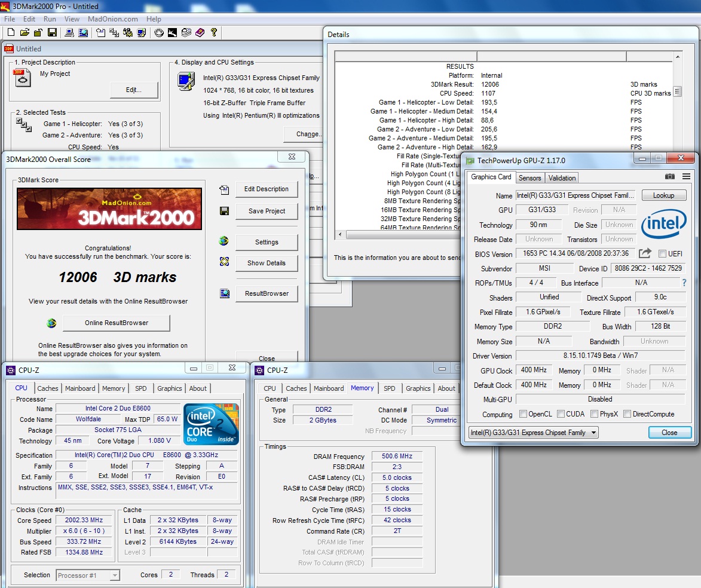Open system info computer icon in toolbar
This screenshot has width=701, height=588.
69,32
